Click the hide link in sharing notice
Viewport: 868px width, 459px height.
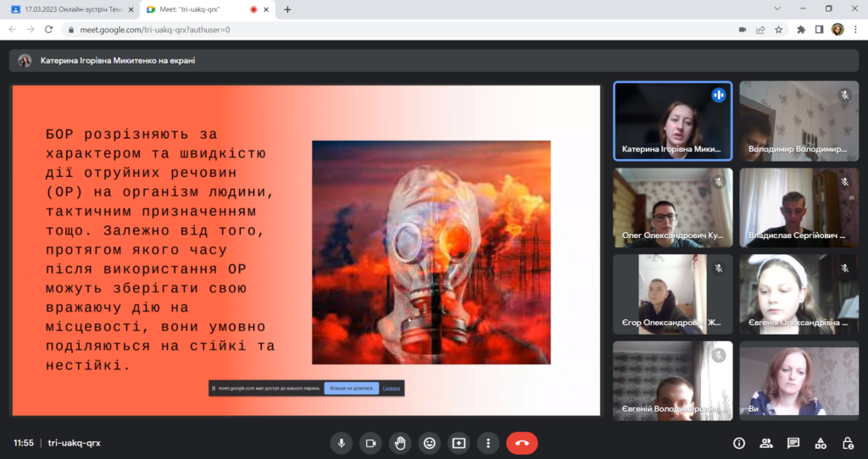pyautogui.click(x=391, y=389)
